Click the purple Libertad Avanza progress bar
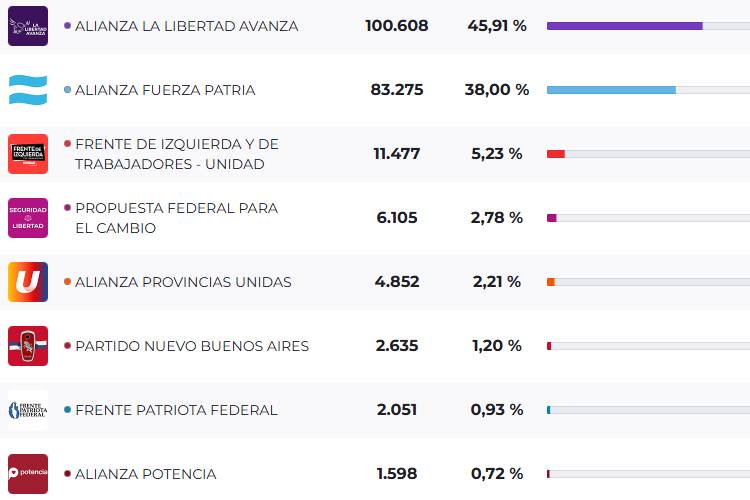The width and height of the screenshot is (750, 500). click(x=624, y=26)
